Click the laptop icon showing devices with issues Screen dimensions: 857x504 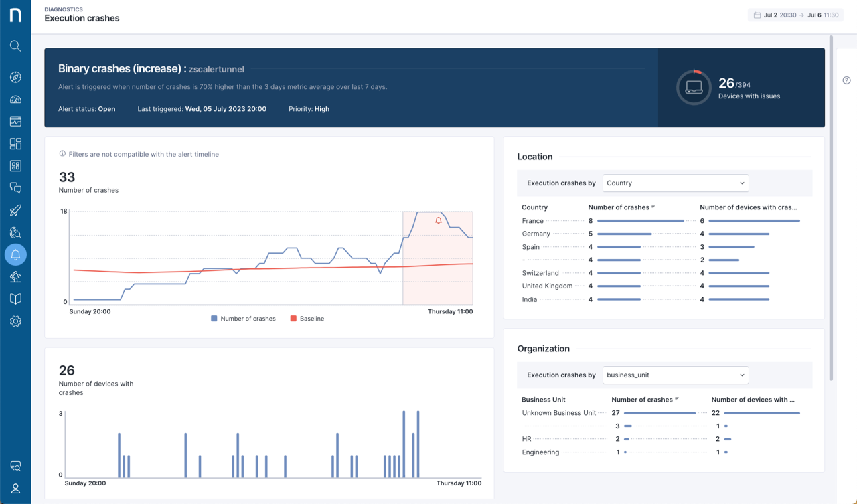click(x=694, y=87)
